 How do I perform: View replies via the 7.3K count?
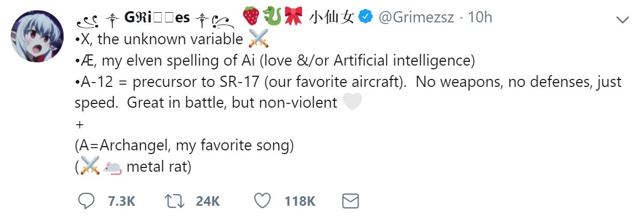[121, 201]
